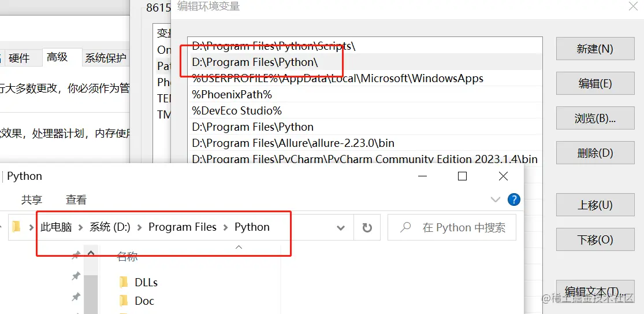The image size is (644, 314).
Task: Expand chevron between 系统 (D:) and Program Files
Action: [x=139, y=227]
